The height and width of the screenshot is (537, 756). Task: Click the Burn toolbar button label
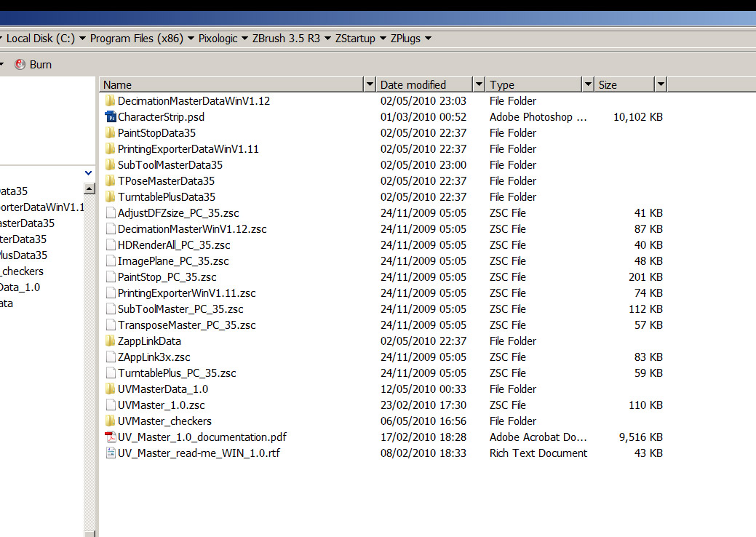41,64
